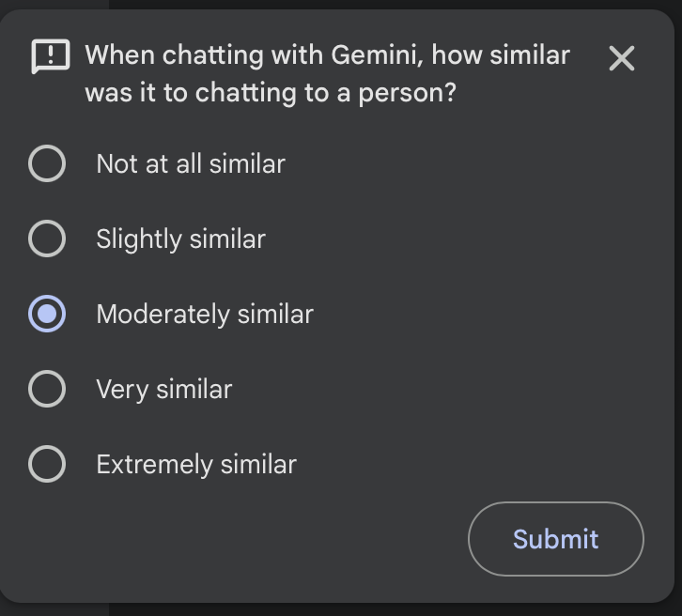Choose the "Slightly similar" radio circle

pos(47,239)
